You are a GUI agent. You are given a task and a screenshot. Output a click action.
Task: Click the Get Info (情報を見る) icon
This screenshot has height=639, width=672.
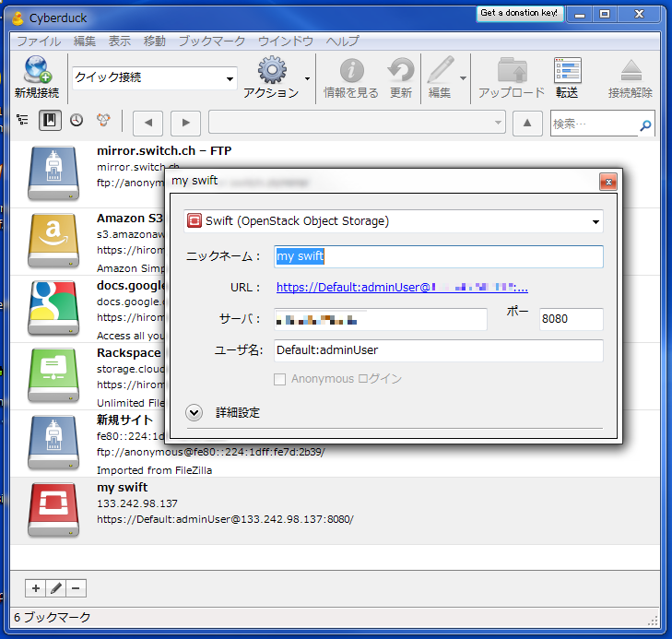351,71
